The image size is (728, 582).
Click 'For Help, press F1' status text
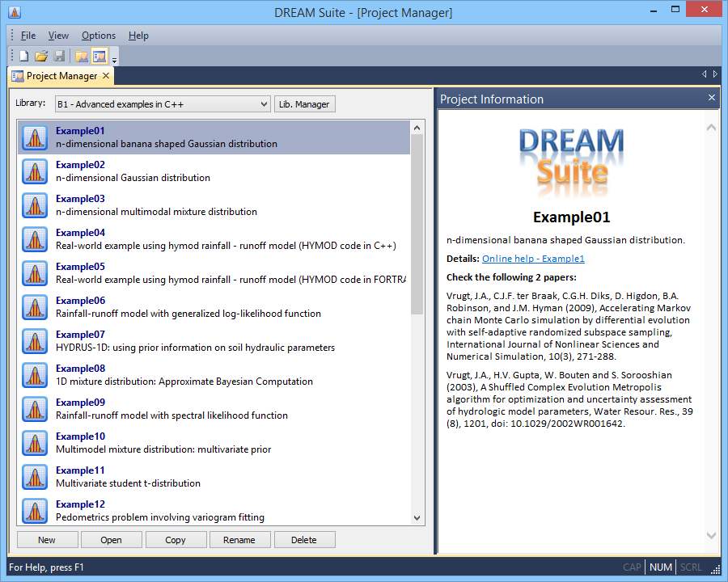click(46, 567)
